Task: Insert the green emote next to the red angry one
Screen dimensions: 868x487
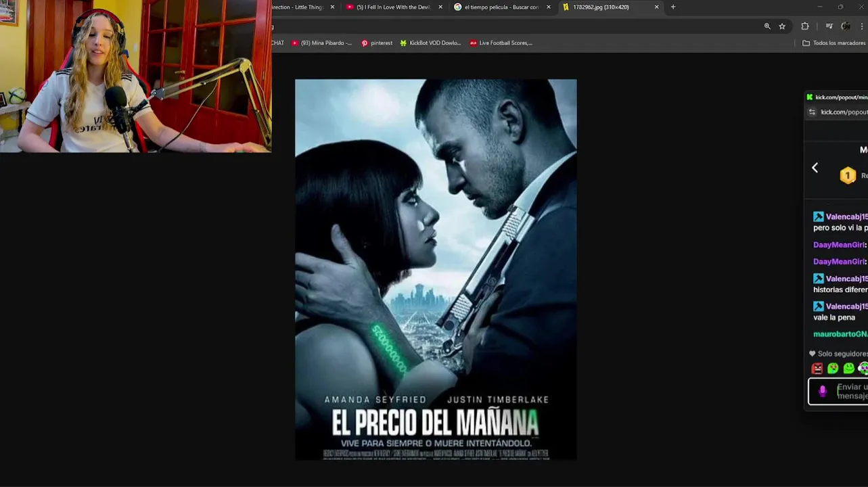Action: [x=833, y=369]
